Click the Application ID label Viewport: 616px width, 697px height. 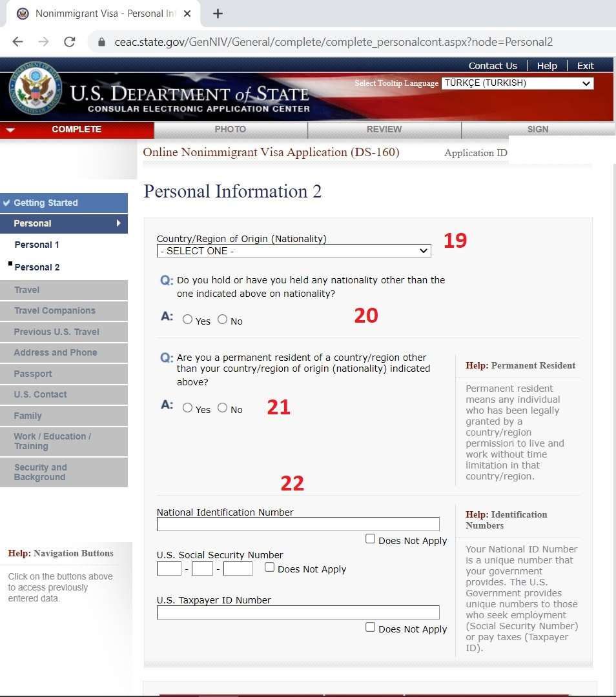[x=475, y=153]
